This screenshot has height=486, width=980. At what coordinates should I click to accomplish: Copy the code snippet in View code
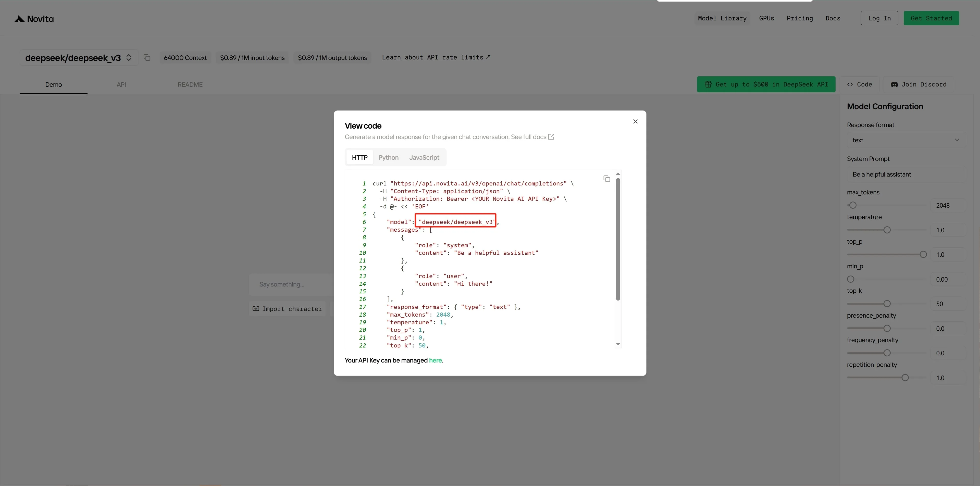point(607,178)
